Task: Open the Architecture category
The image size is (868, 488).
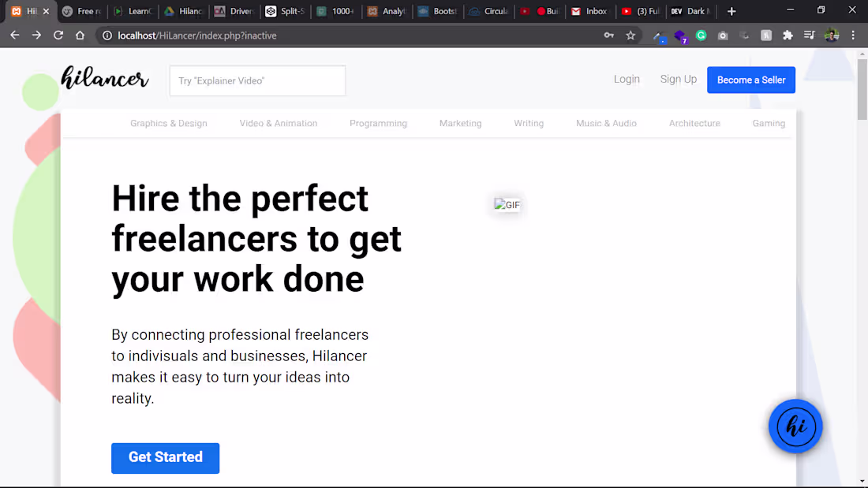Action: (x=694, y=124)
